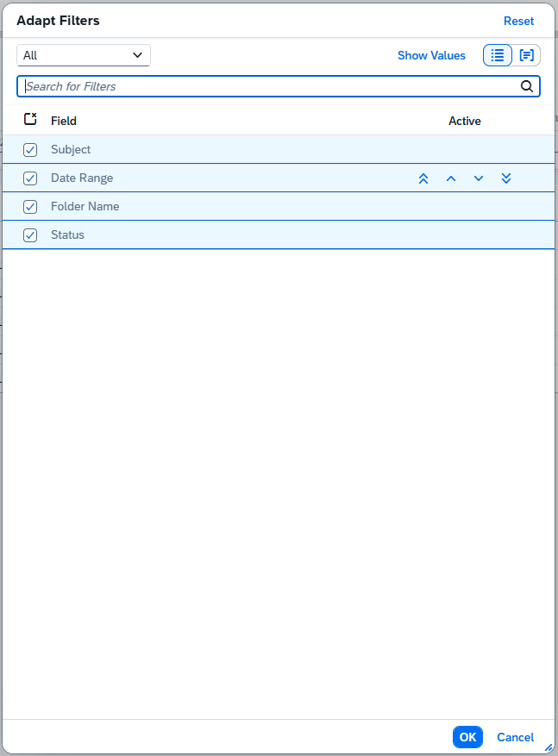Click Show Values link

coord(431,55)
